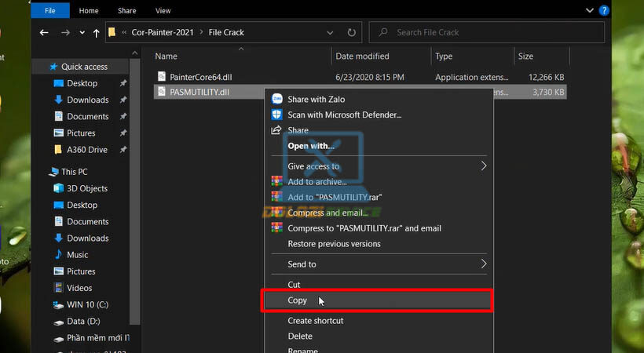Click the PainterCore64.dll file icon
The height and width of the screenshot is (353, 644).
click(162, 77)
